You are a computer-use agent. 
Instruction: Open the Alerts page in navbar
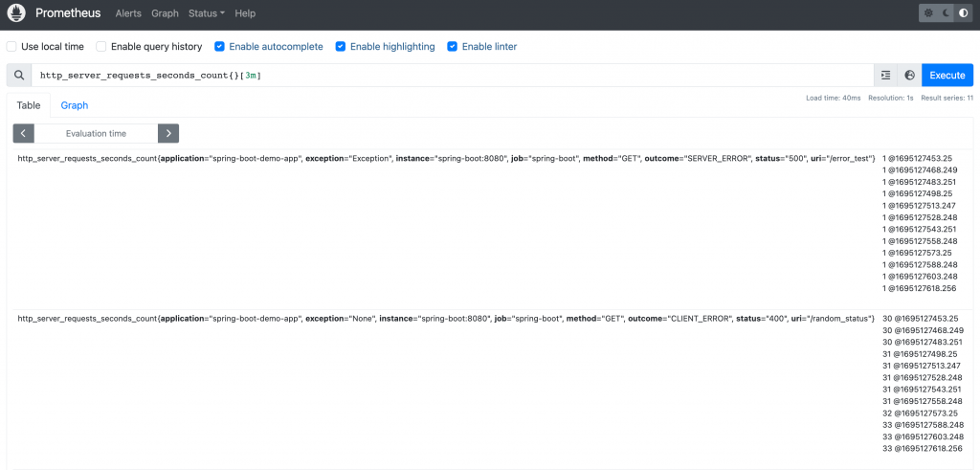click(128, 13)
